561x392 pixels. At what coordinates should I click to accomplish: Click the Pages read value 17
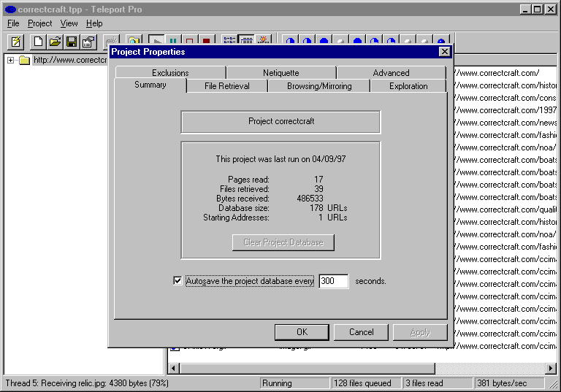318,179
